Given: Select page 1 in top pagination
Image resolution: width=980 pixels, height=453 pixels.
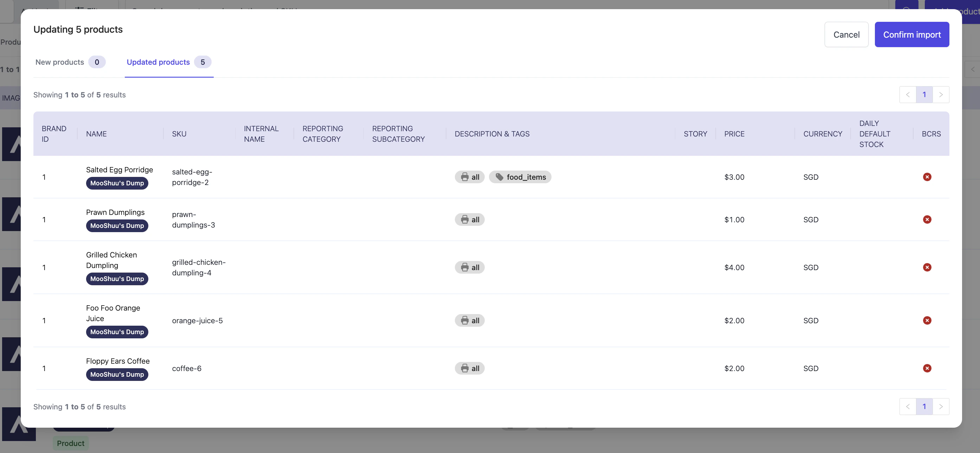Looking at the screenshot, I should coord(924,94).
